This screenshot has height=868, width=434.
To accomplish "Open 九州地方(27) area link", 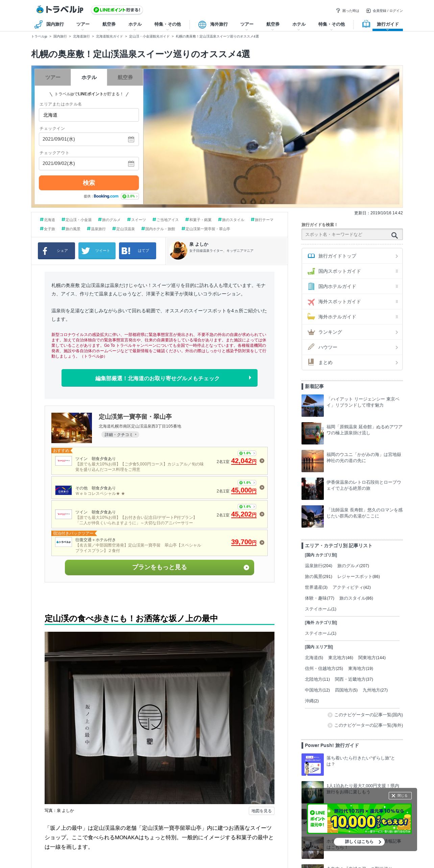I will click(375, 690).
